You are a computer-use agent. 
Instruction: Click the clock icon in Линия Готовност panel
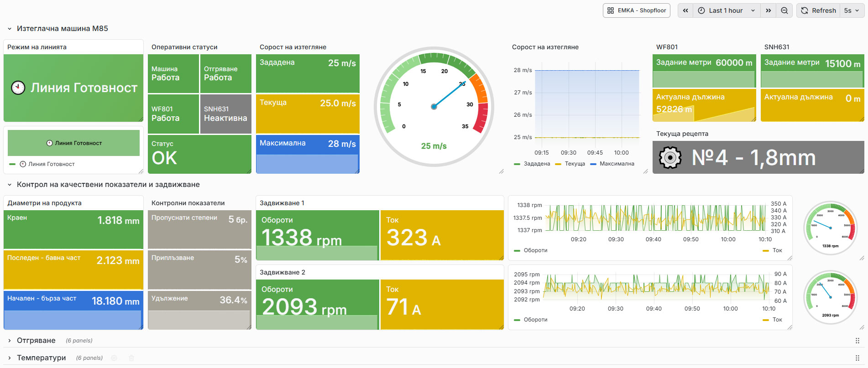[18, 88]
